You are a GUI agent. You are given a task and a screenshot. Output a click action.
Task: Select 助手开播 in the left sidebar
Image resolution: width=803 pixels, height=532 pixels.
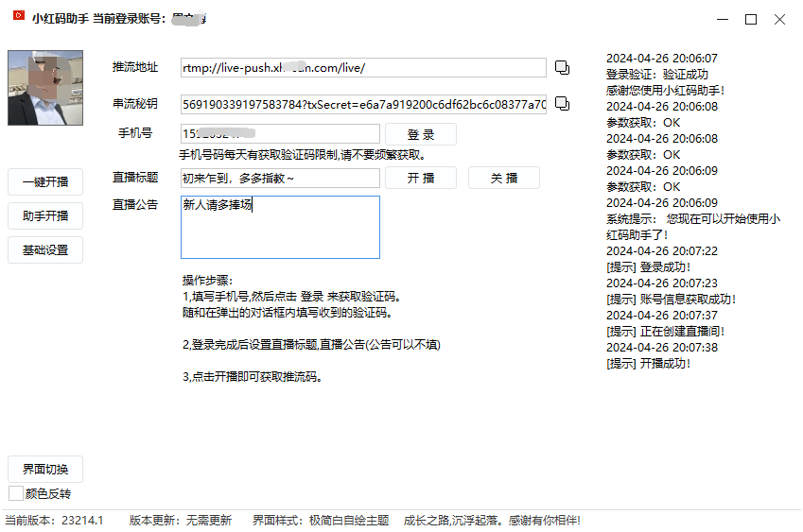(x=45, y=215)
